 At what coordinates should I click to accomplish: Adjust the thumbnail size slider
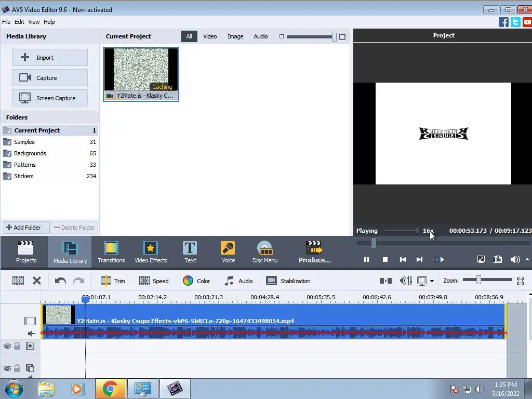334,37
